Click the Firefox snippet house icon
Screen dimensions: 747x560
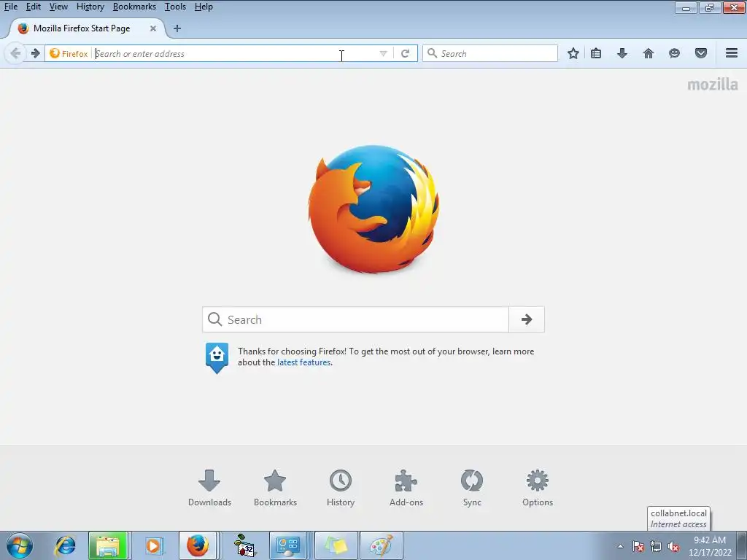tap(217, 357)
